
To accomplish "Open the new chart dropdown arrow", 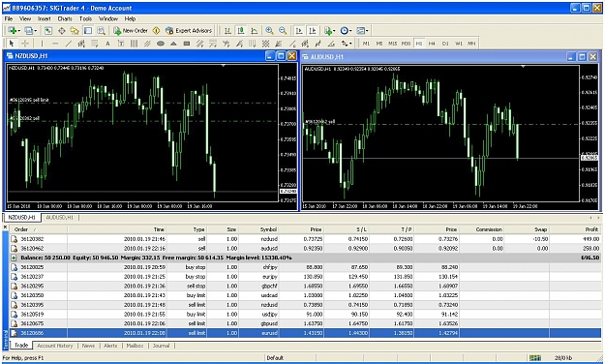I will (x=19, y=31).
